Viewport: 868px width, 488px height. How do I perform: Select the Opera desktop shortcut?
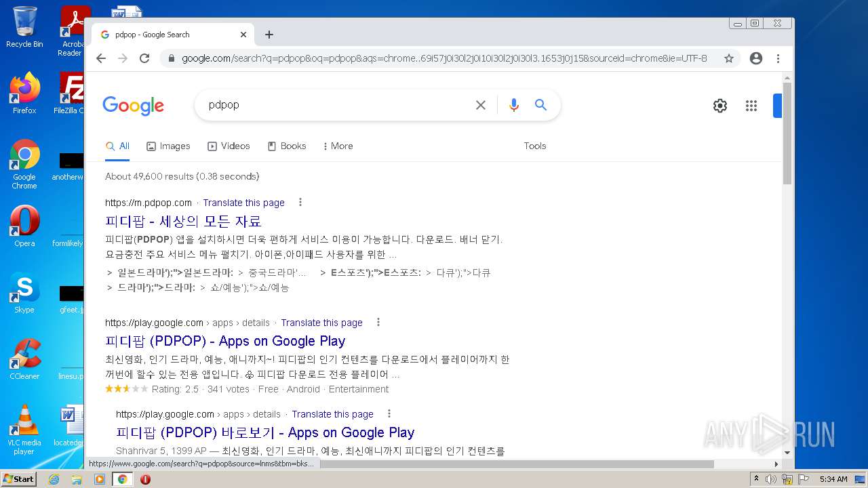point(24,226)
